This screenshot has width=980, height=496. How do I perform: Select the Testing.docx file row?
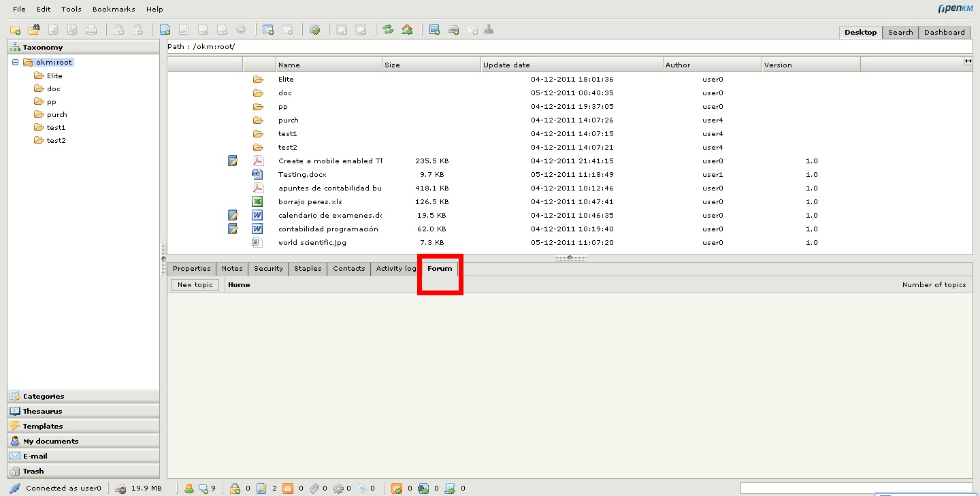(x=301, y=175)
